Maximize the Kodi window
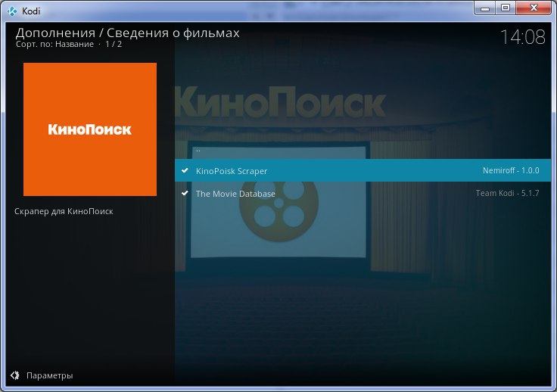 coord(506,8)
